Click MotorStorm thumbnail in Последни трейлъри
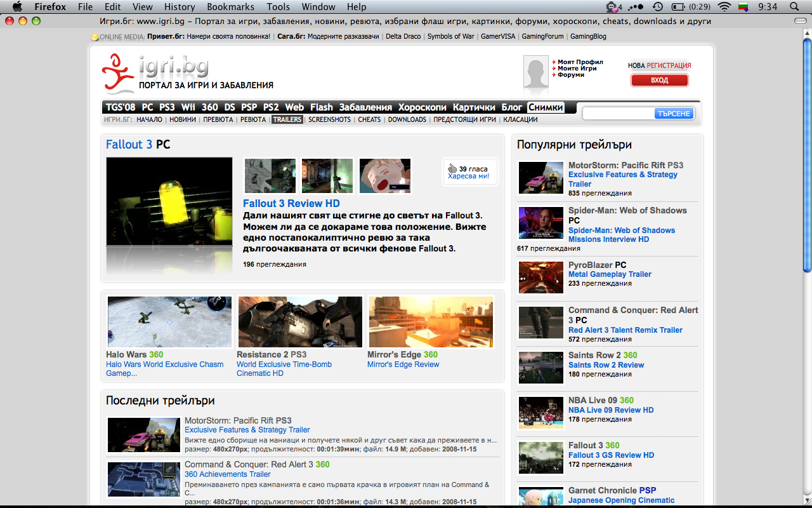 point(144,434)
